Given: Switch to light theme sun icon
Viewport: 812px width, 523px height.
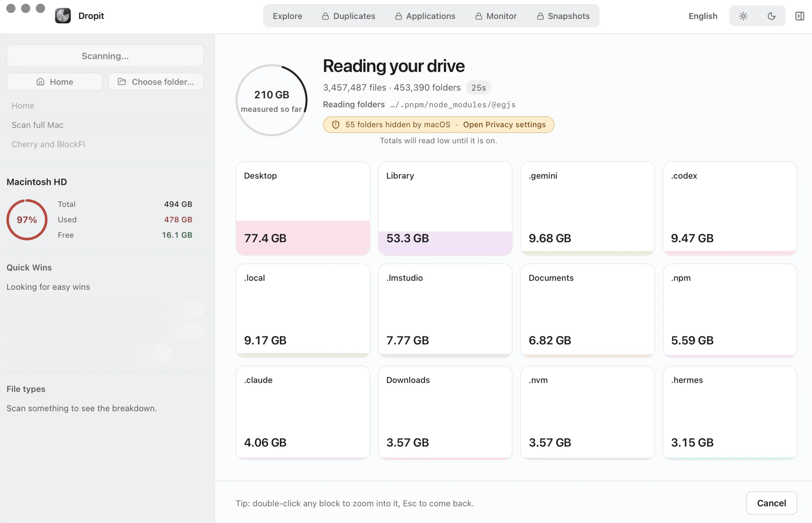Looking at the screenshot, I should coord(743,16).
